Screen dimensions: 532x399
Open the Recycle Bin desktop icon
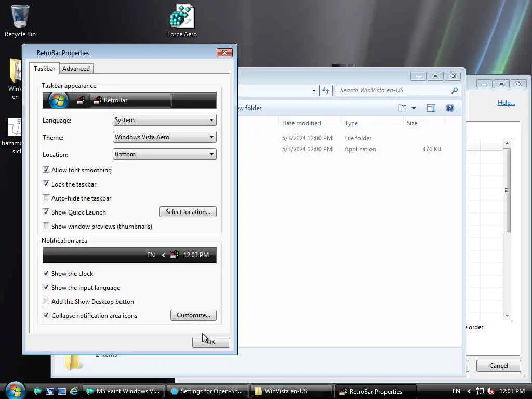point(20,21)
